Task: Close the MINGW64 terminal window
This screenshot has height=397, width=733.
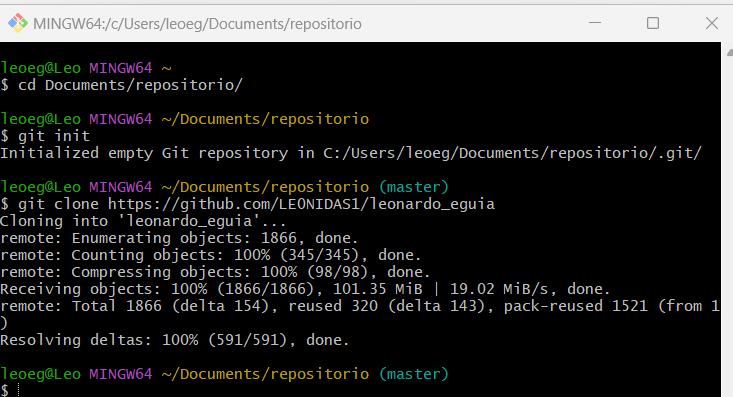Action: (x=711, y=23)
